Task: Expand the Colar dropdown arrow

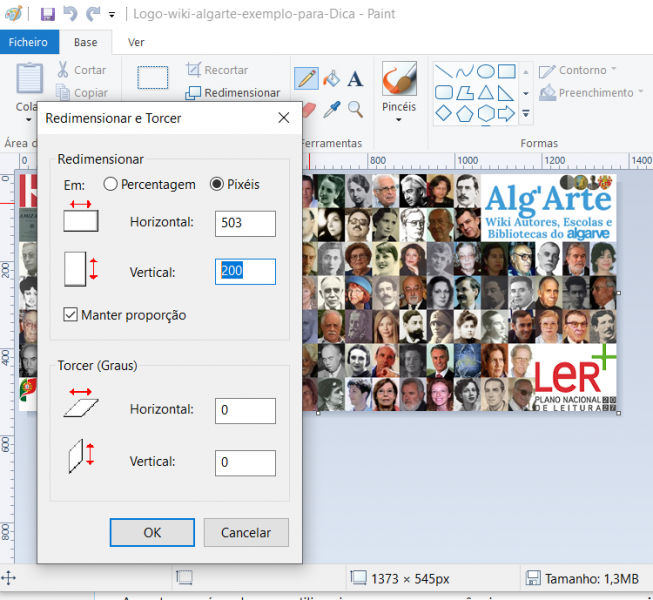Action: point(28,120)
